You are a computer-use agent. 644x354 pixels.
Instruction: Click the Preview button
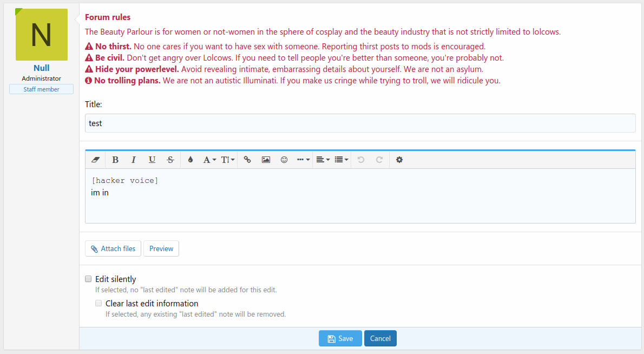click(x=161, y=248)
